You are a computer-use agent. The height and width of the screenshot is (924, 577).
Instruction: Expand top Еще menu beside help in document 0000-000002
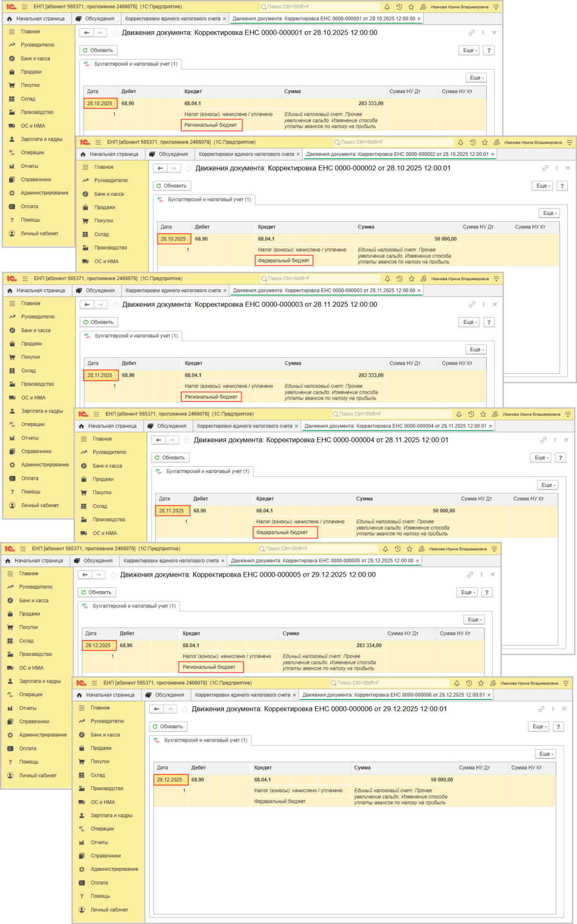[542, 186]
